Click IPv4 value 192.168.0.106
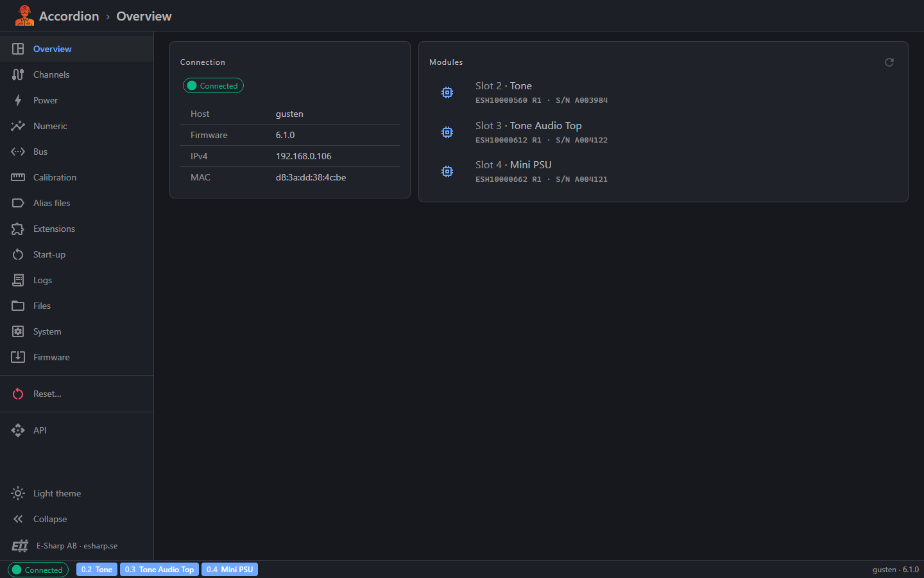 (304, 156)
